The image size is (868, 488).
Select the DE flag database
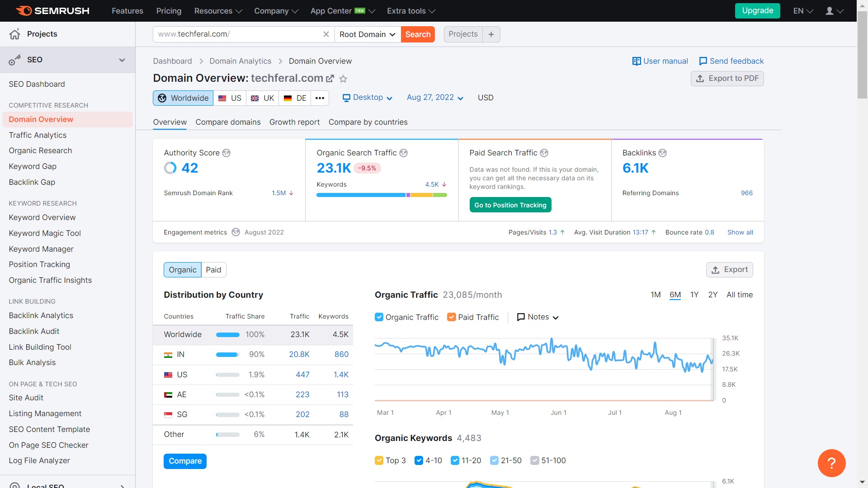click(x=295, y=98)
